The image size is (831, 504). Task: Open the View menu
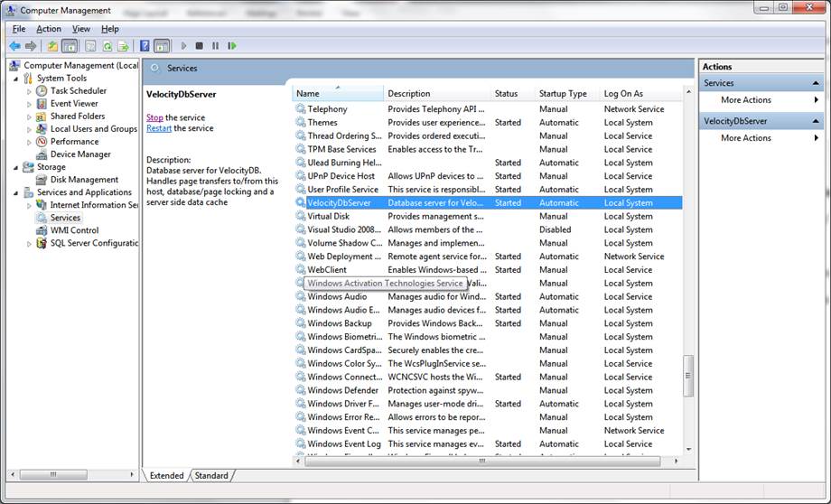81,29
